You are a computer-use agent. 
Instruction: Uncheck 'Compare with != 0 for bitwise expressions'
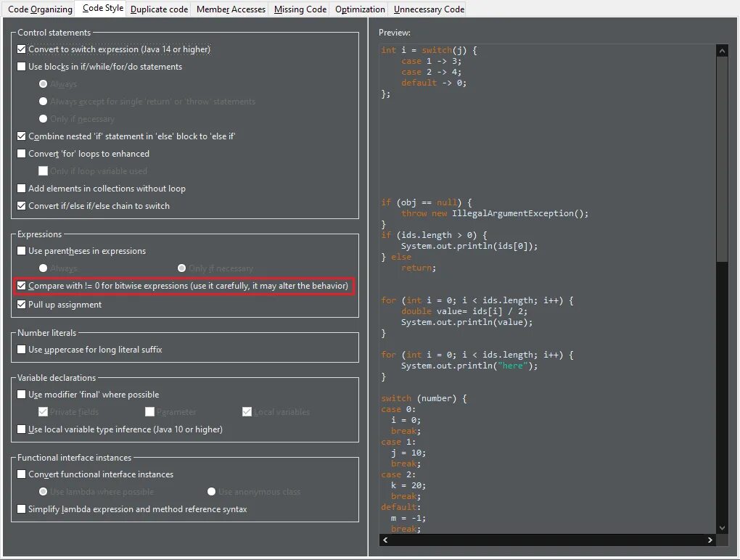click(22, 285)
